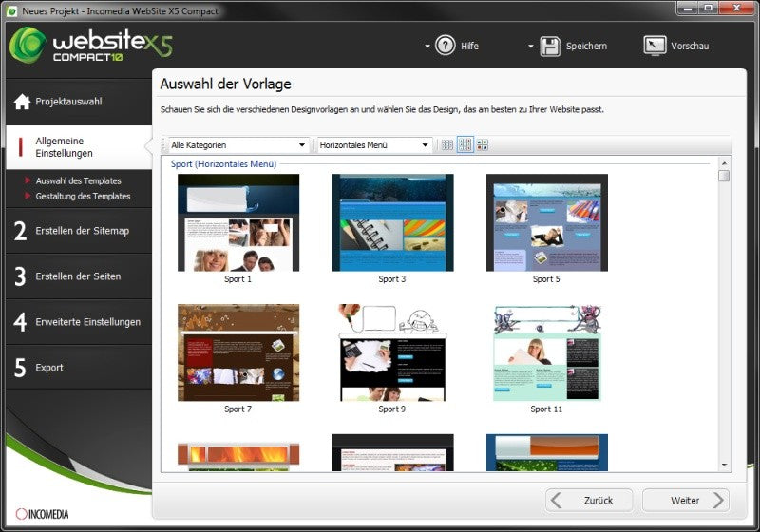Click the Auswahl der Vorlage heading
The image size is (760, 532).
coord(225,84)
